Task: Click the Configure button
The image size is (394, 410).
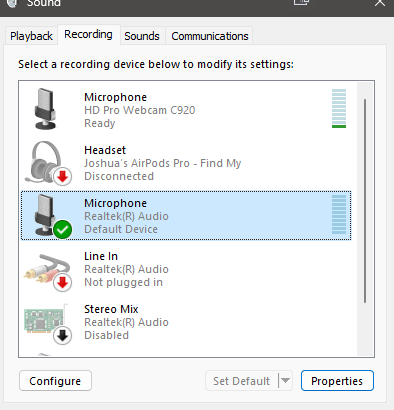Action: [55, 381]
